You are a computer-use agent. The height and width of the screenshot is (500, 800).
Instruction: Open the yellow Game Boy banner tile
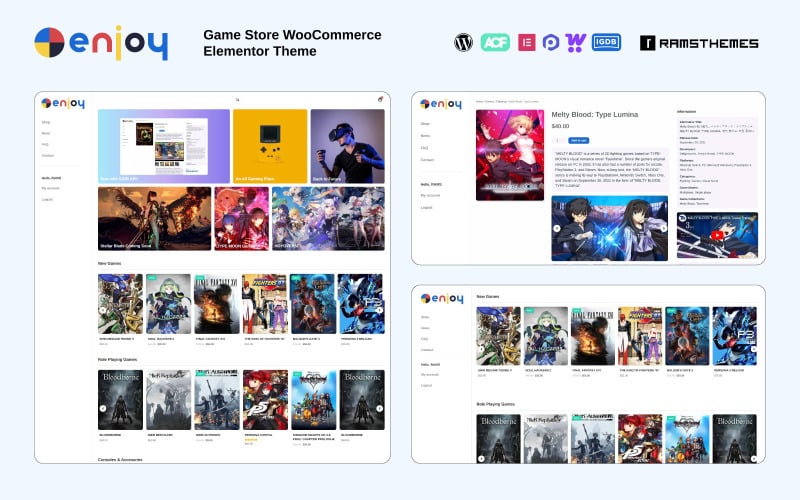269,146
